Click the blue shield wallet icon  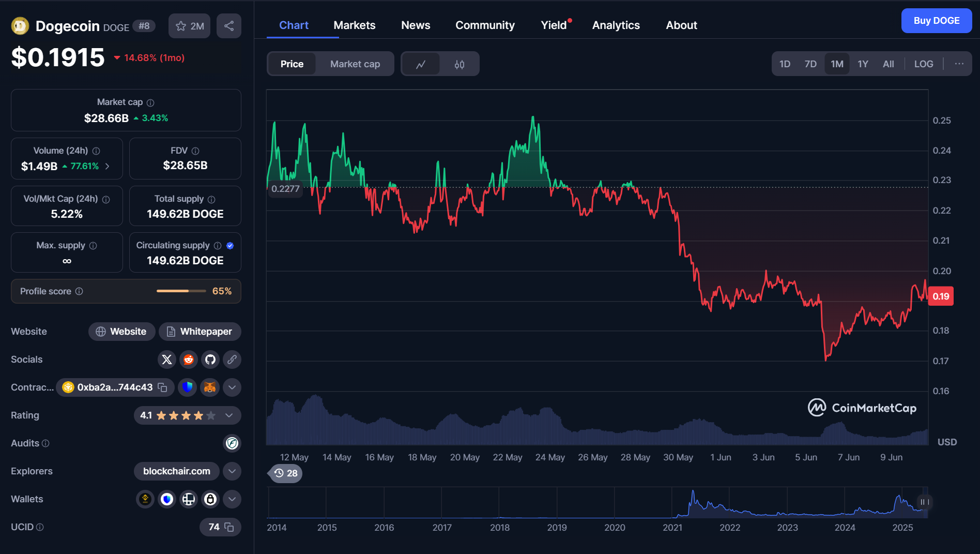tap(188, 387)
